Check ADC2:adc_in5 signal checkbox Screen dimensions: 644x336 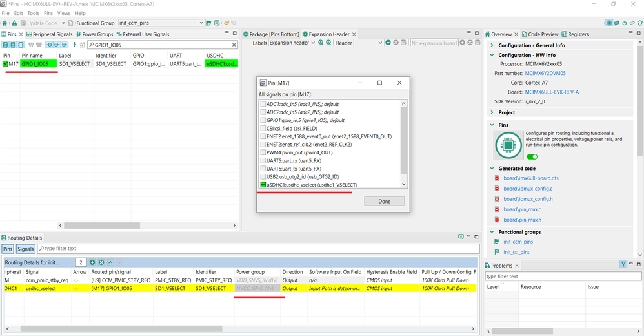coord(263,112)
